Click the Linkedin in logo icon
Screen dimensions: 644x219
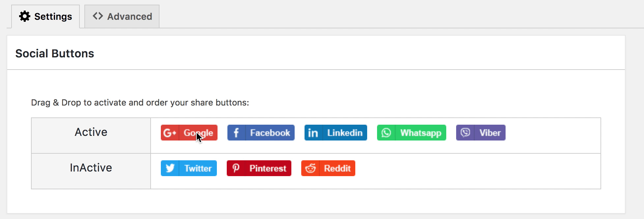coord(313,133)
